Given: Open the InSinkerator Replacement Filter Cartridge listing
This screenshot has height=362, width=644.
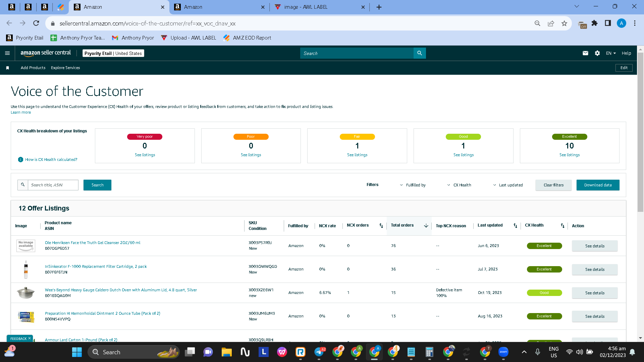Looking at the screenshot, I should (x=96, y=266).
